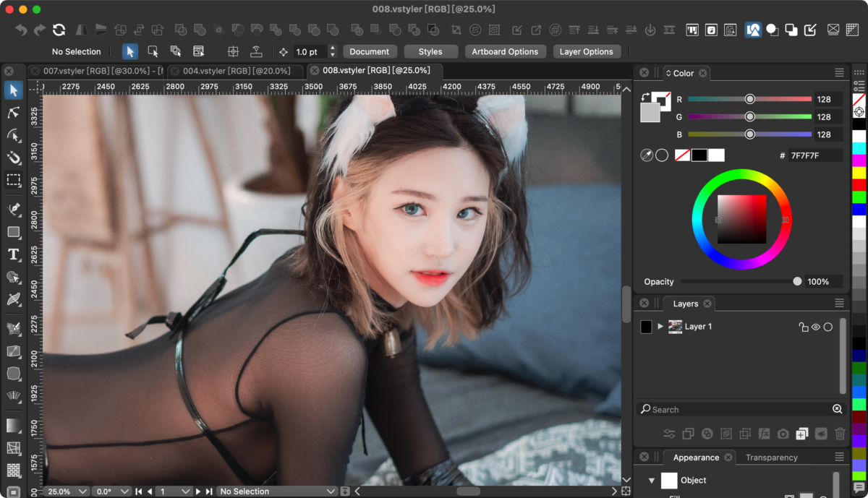
Task: Click the fx effects icon in Layers panel
Action: pyautogui.click(x=764, y=434)
